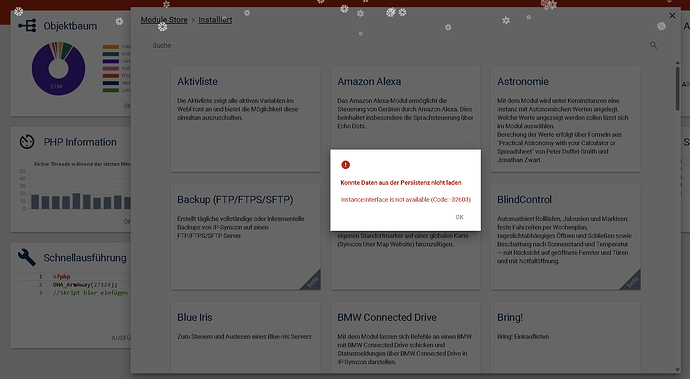
Task: Open the Module Store breadcrumb link
Action: pos(164,20)
